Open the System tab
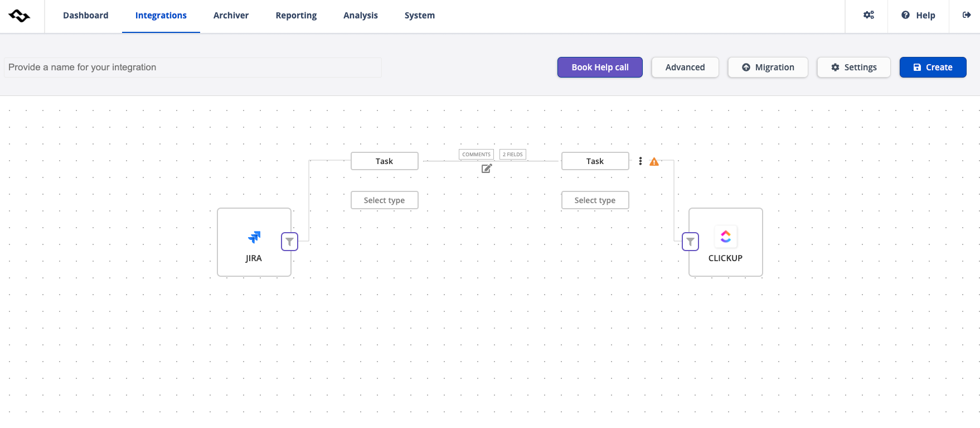This screenshot has width=980, height=428. 420,16
